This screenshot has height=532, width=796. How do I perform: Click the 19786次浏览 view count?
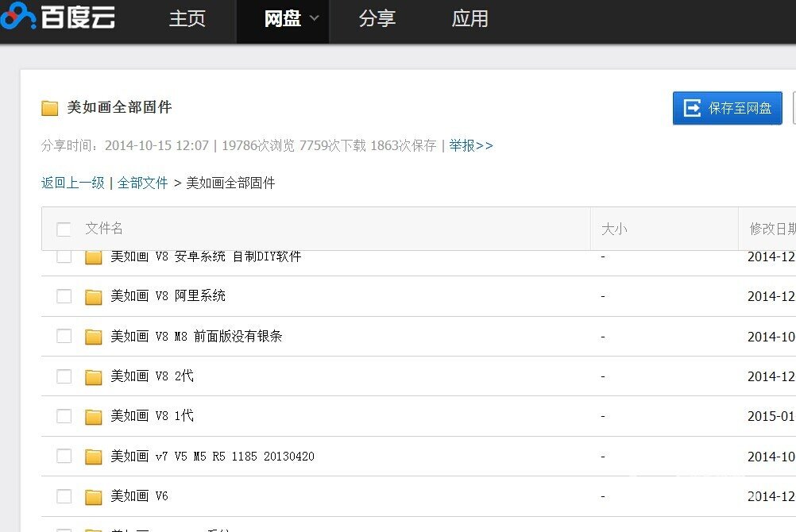coord(258,145)
